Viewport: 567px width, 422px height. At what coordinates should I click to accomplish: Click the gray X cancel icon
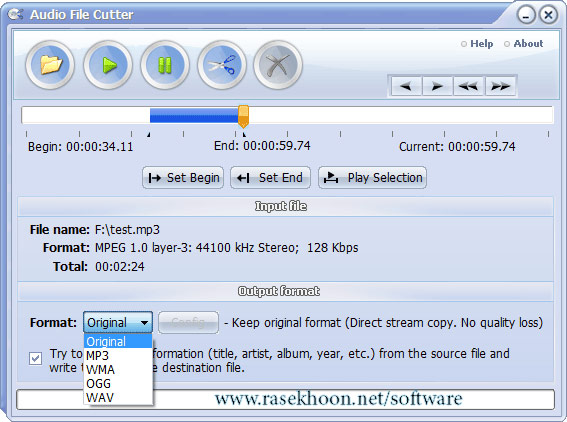pyautogui.click(x=278, y=65)
